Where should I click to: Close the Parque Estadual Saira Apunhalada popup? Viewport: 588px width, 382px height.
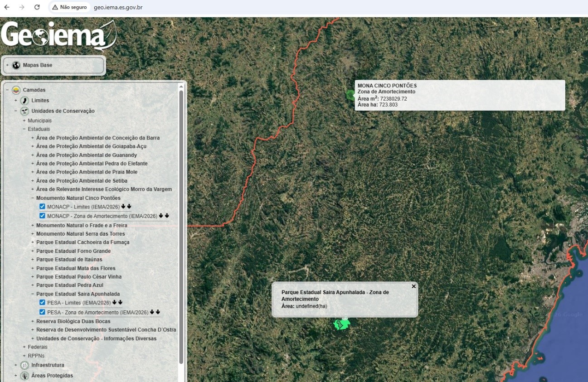[413, 286]
